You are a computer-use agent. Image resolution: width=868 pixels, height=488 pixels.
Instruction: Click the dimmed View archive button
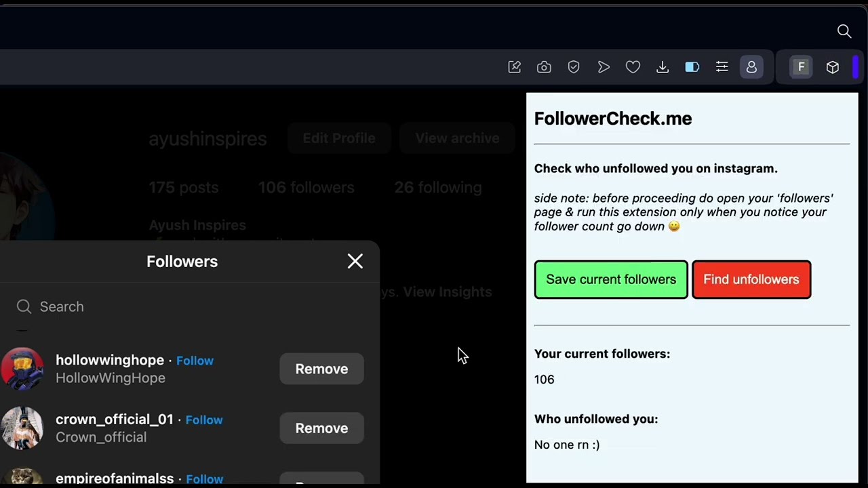(x=457, y=138)
